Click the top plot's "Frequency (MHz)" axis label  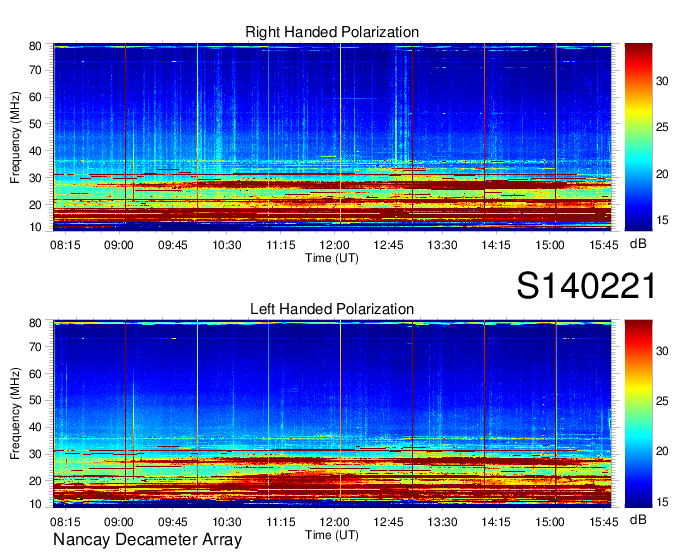15,137
